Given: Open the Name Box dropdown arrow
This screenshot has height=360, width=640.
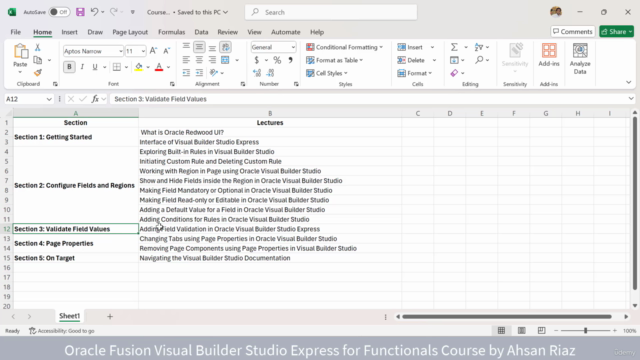Looking at the screenshot, I should (x=49, y=99).
